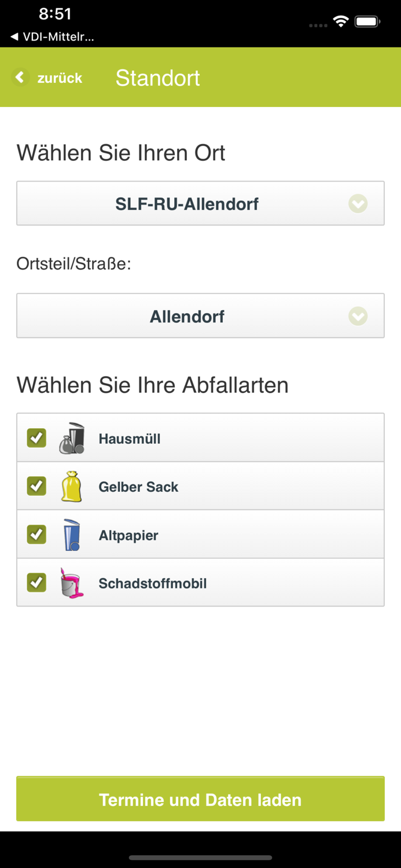
Task: Click the back chevron icon beside zurück
Action: (x=20, y=77)
